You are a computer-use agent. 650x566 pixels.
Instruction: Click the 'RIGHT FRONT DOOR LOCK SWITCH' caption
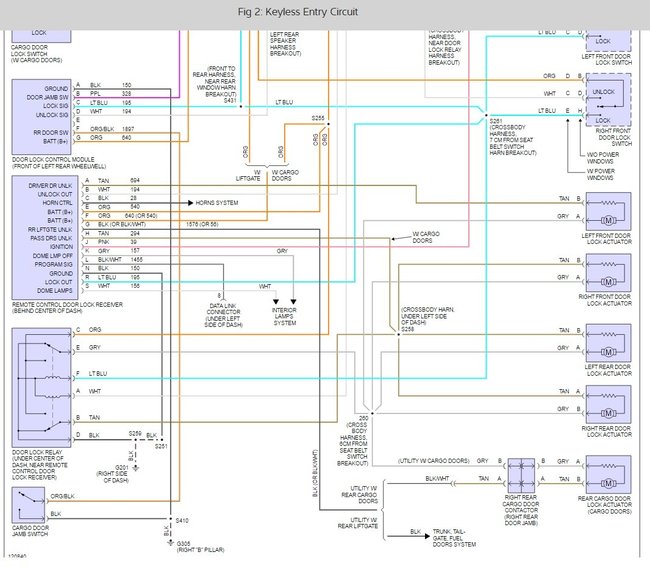614,137
